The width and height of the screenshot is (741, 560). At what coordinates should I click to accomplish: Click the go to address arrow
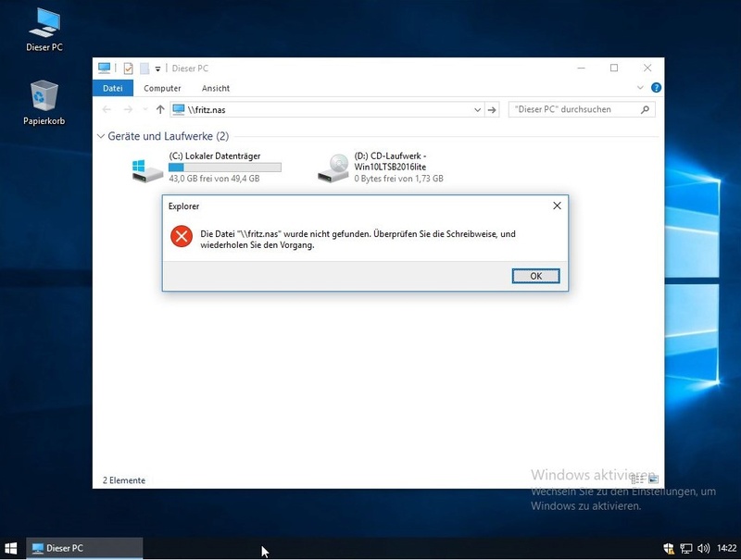pos(492,109)
